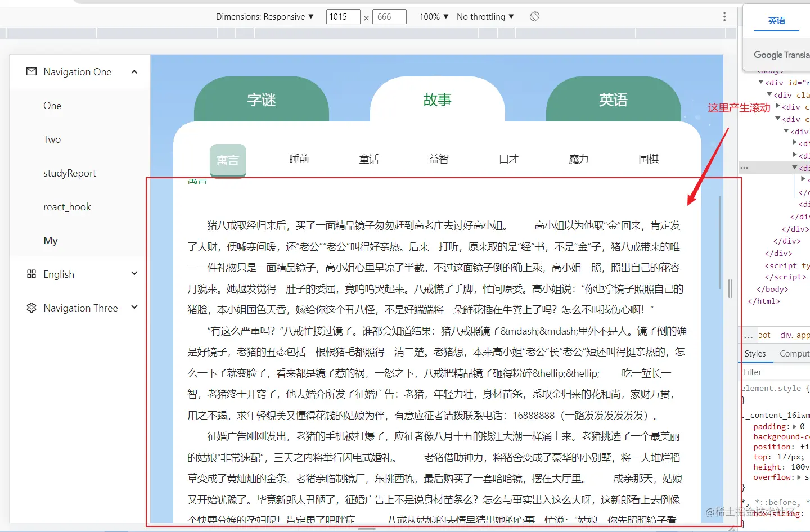Select the 魔力 category
This screenshot has width=810, height=532.
tap(579, 159)
